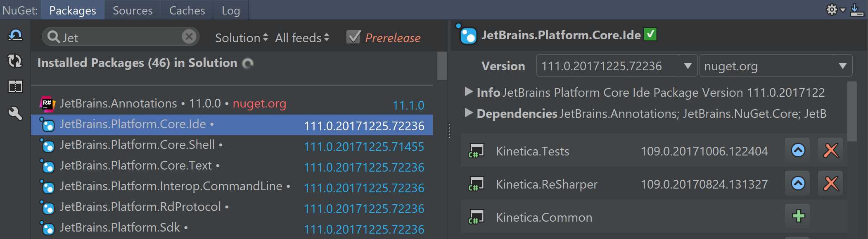Switch to the Log tab
Screen dimensions: 868x239
[231, 10]
